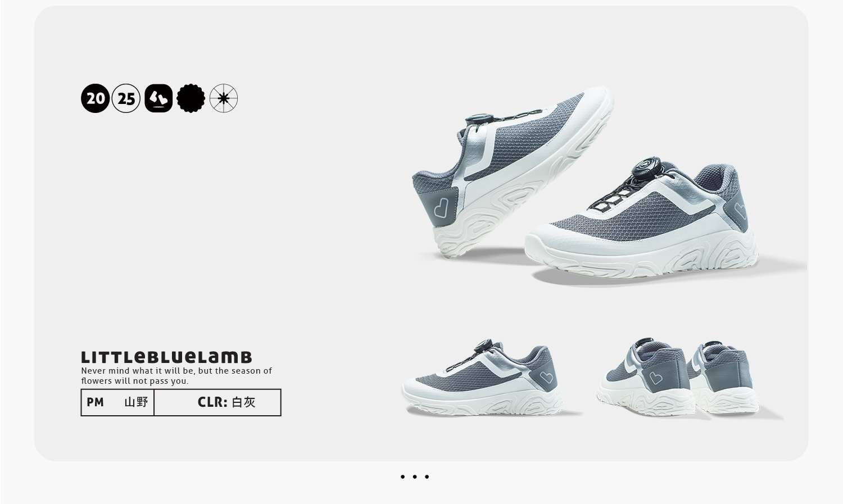Select the black rounded-square footprint icon
The image size is (843, 504).
[158, 98]
